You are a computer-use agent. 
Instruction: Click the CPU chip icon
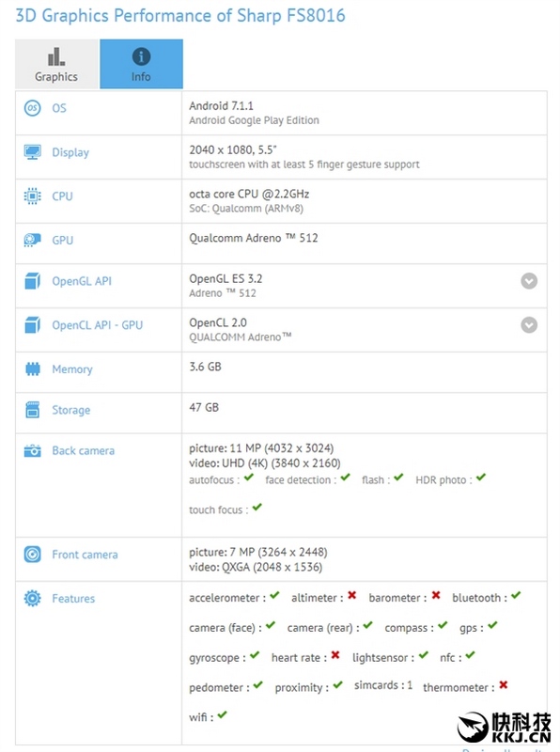point(33,196)
